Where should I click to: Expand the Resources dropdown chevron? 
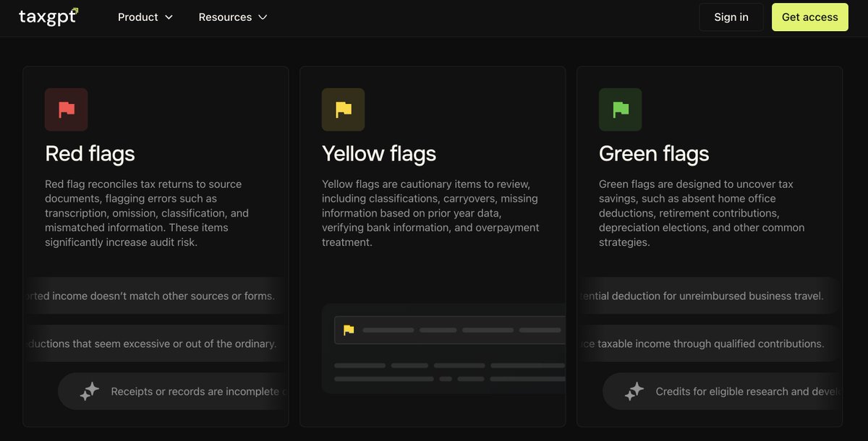(263, 17)
